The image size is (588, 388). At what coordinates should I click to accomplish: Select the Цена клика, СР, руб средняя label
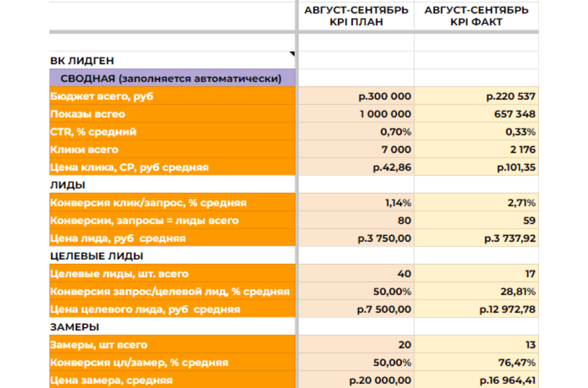click(x=172, y=167)
